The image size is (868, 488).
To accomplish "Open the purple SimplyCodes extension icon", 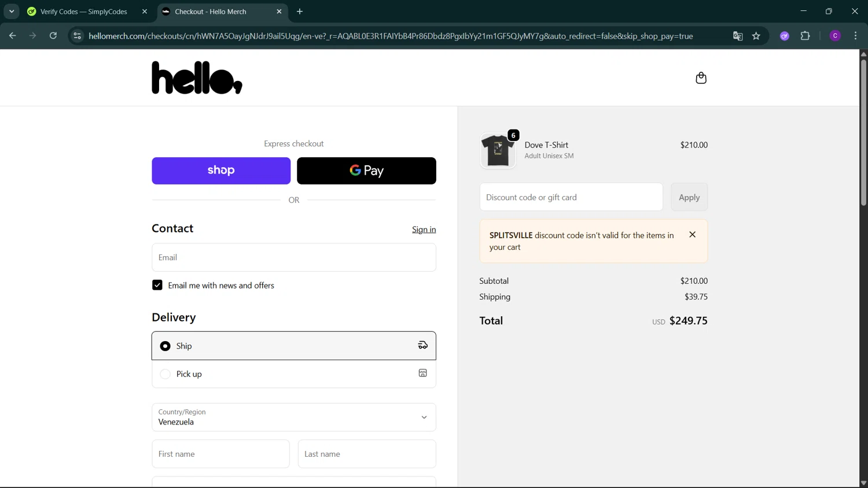I will click(785, 36).
